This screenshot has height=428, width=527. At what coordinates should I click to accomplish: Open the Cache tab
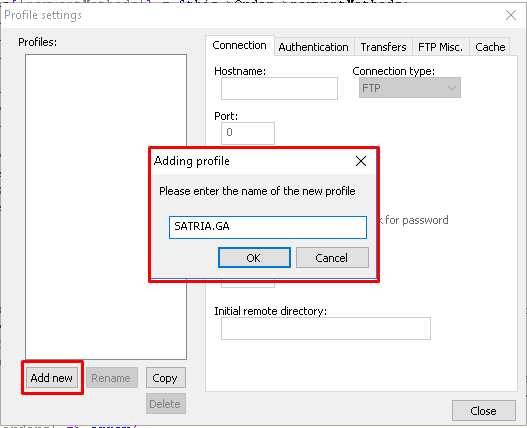tap(490, 47)
